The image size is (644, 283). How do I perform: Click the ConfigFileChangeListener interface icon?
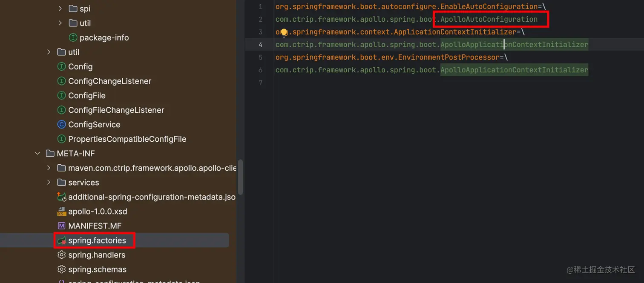pos(61,110)
